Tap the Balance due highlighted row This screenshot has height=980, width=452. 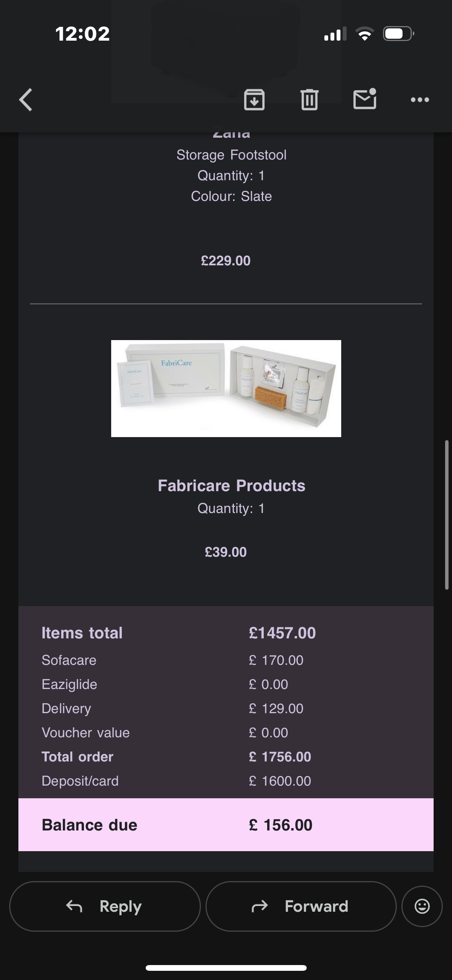point(226,825)
